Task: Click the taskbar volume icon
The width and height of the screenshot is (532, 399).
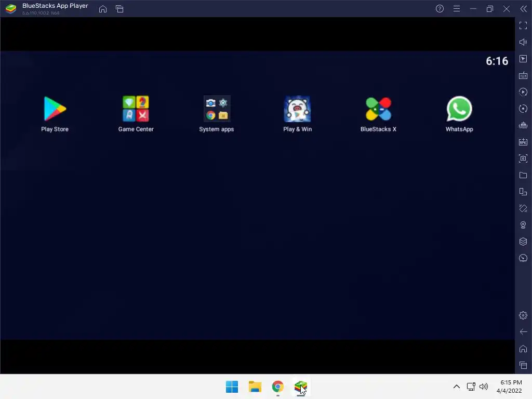Action: (x=484, y=387)
